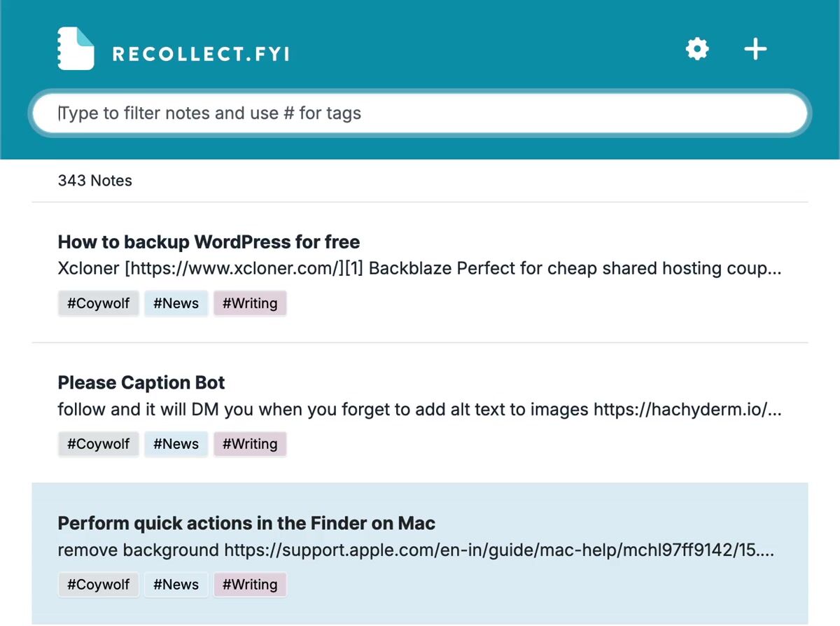
Task: Add a new note with plus icon
Action: 755,49
